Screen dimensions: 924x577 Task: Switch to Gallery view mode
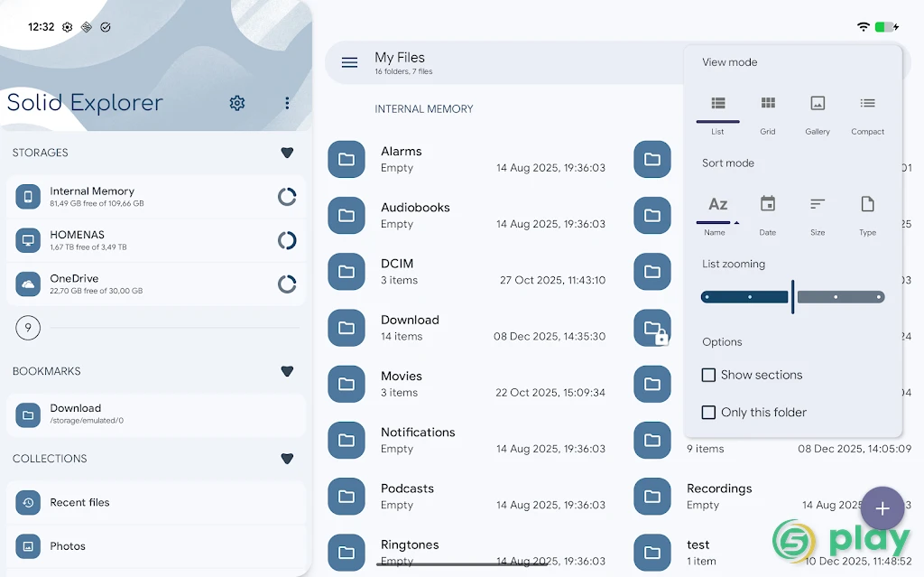818,114
